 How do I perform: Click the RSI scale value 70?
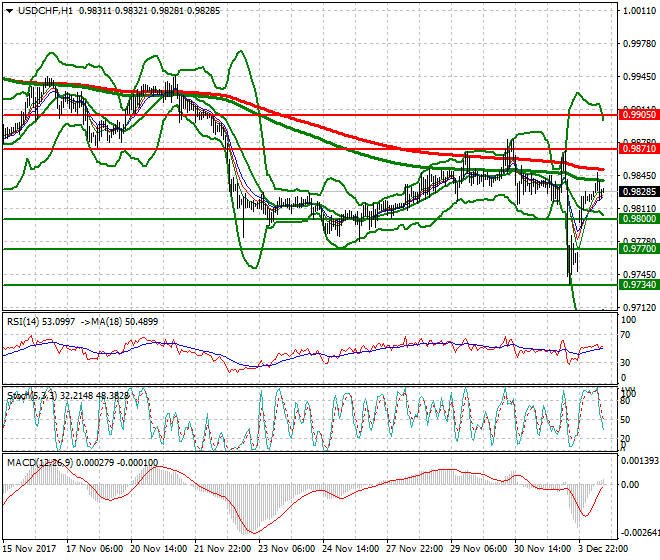[626, 335]
